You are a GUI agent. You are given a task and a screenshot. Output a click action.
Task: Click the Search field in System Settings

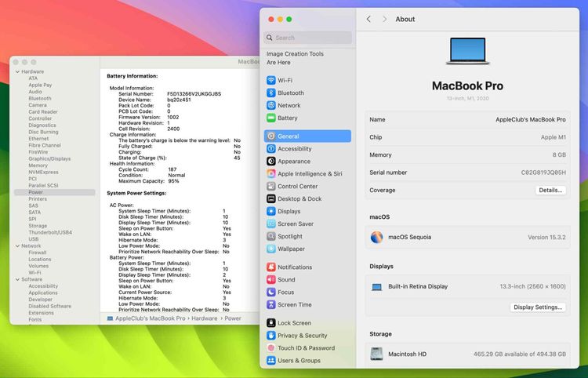click(x=307, y=38)
